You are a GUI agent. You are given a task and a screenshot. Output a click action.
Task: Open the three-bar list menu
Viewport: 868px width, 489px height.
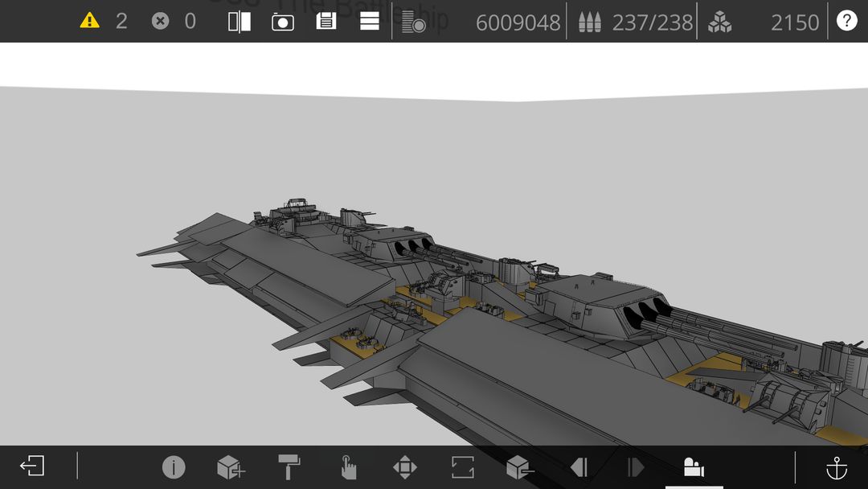pos(369,22)
